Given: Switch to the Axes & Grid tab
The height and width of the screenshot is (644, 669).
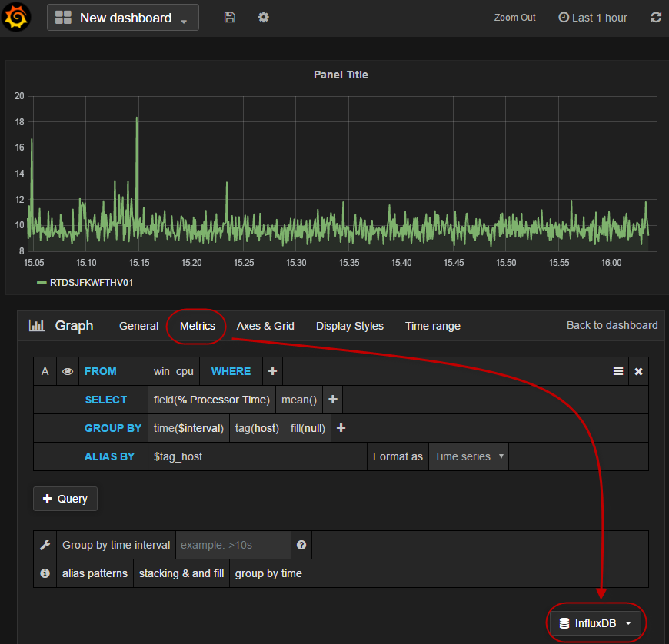Looking at the screenshot, I should coord(265,326).
